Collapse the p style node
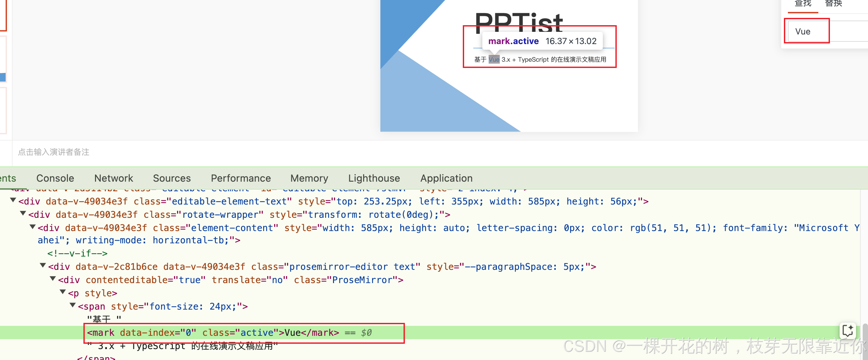 63,292
